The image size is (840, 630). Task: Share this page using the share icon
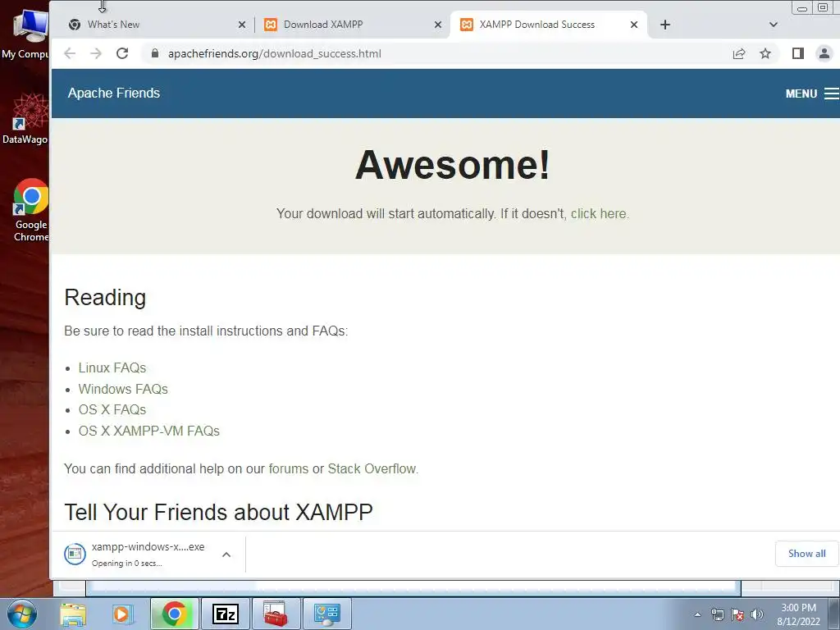(739, 53)
